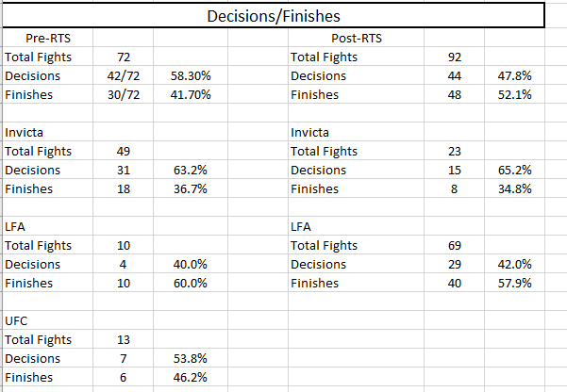Image resolution: width=567 pixels, height=392 pixels.
Task: Click the left-side Invicta label cell
Action: (25, 132)
